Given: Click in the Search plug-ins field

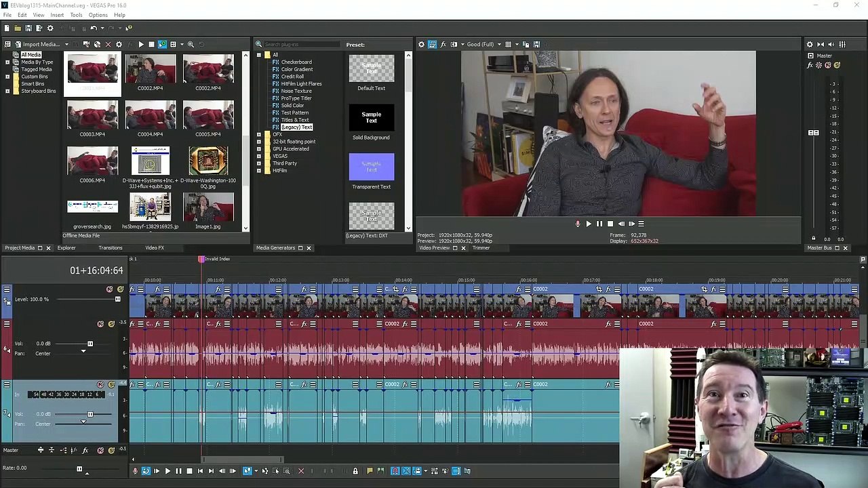Looking at the screenshot, I should [300, 45].
